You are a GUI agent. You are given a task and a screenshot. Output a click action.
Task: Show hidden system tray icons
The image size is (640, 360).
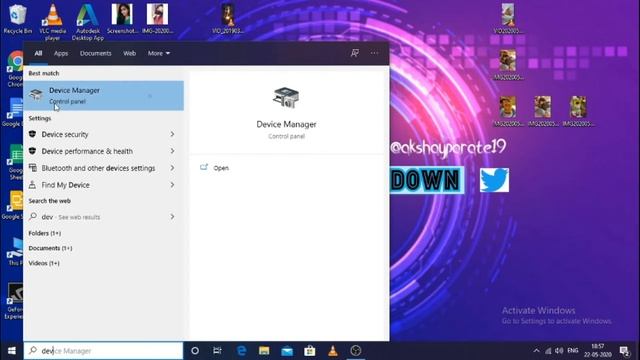536,351
